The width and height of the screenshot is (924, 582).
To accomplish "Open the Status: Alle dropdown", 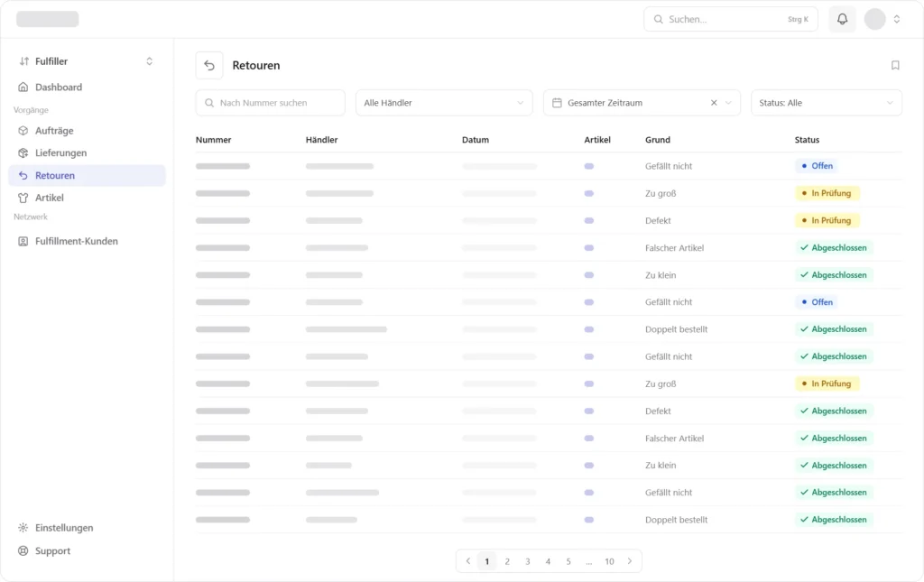I will (827, 103).
